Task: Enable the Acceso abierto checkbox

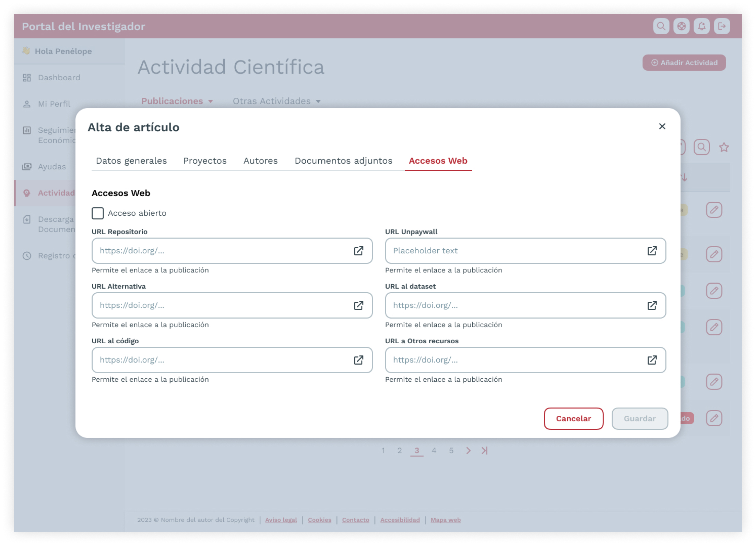Action: [98, 213]
